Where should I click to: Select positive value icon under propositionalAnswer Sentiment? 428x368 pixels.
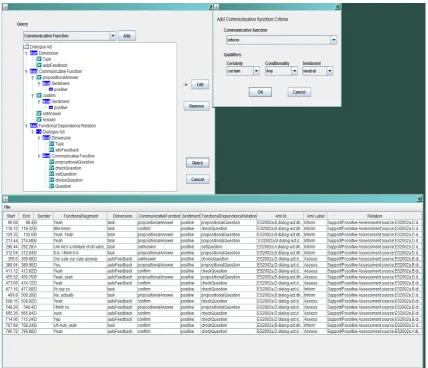click(x=51, y=89)
